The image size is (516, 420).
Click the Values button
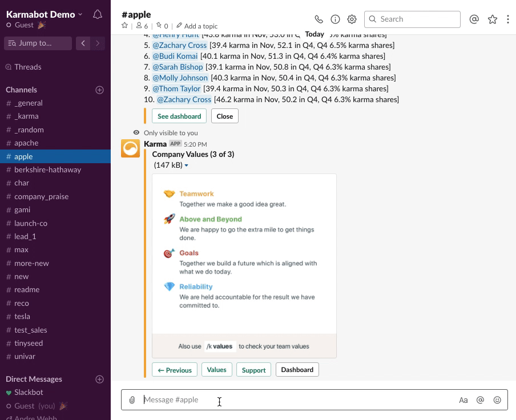pyautogui.click(x=216, y=370)
